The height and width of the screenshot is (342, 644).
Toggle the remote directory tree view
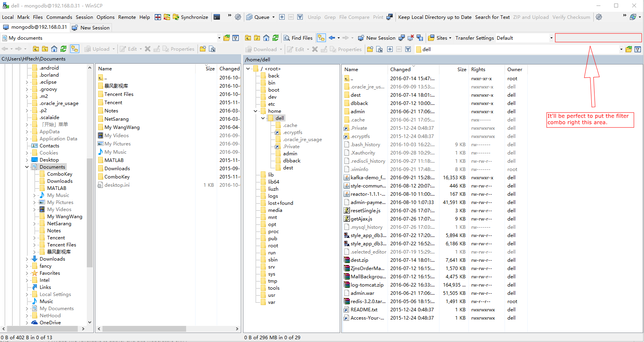pyautogui.click(x=321, y=38)
